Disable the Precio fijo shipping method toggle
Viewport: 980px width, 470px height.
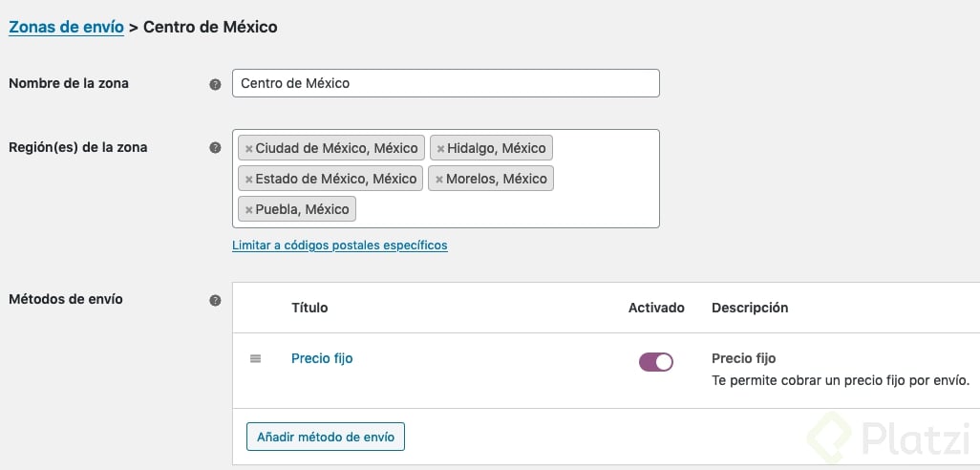pos(655,361)
